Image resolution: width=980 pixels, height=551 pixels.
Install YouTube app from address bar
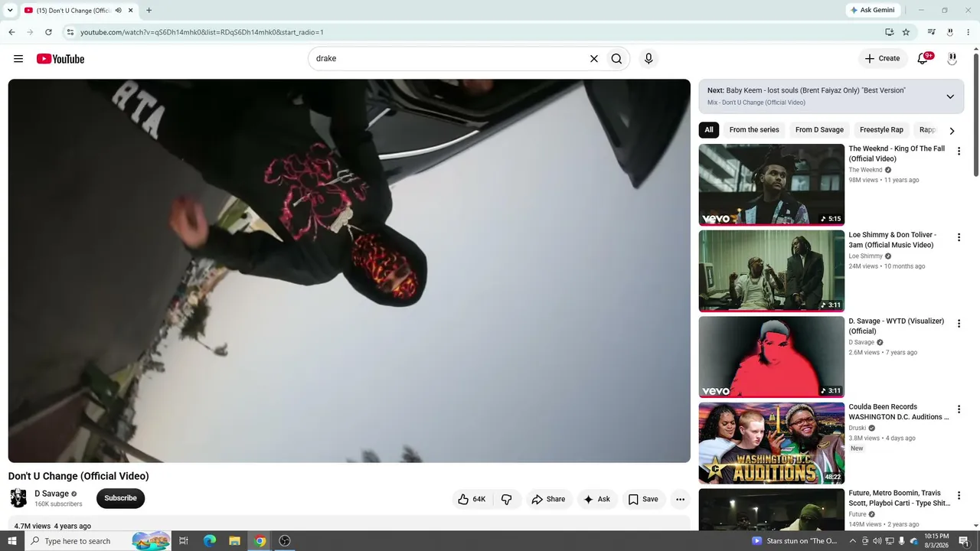click(x=889, y=32)
